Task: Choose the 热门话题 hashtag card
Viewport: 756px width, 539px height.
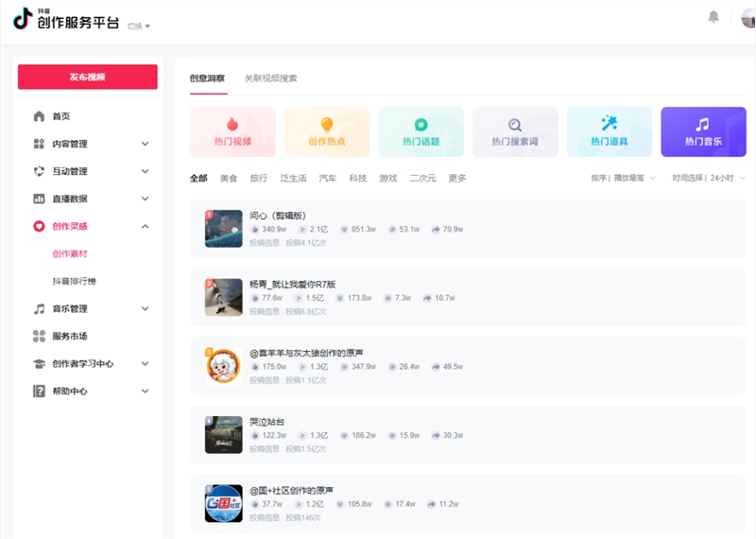Action: (x=421, y=131)
